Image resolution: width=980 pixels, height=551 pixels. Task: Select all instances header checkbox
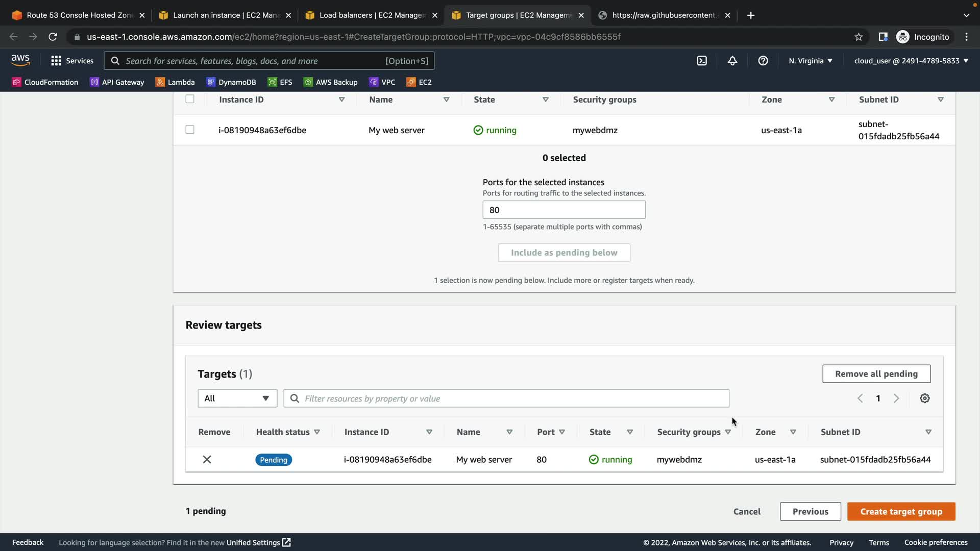coord(190,99)
